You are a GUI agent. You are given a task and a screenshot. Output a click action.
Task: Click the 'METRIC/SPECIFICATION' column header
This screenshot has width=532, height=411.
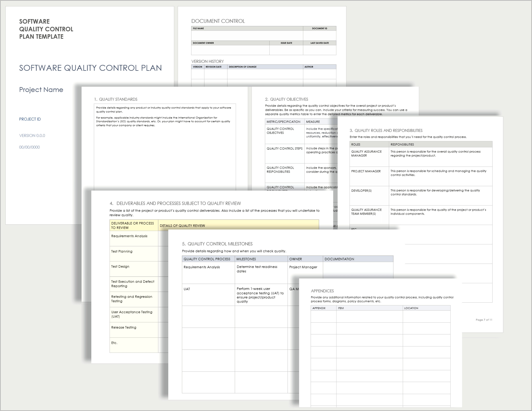click(x=285, y=122)
